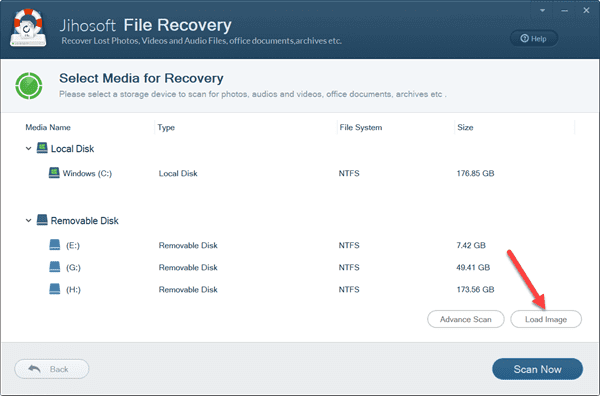600x396 pixels.
Task: Click the green radar scan icon
Action: (29, 86)
